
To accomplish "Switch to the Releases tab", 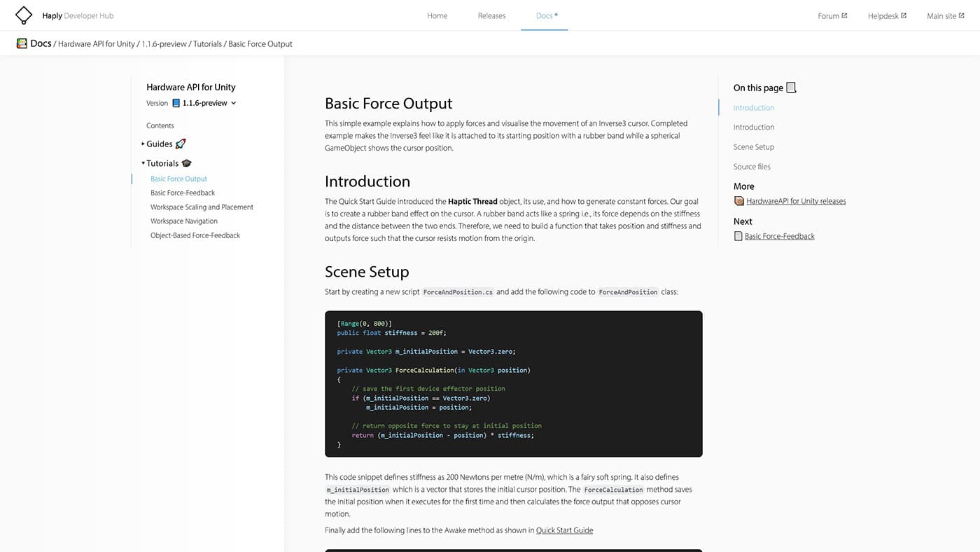I will pyautogui.click(x=491, y=15).
